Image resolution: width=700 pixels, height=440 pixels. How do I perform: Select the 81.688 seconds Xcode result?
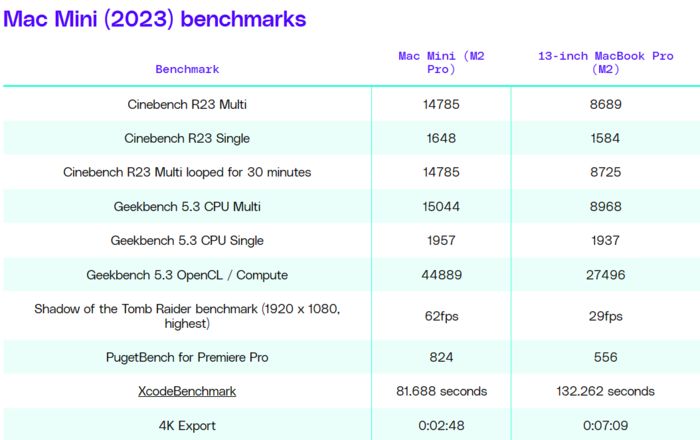coord(441,391)
